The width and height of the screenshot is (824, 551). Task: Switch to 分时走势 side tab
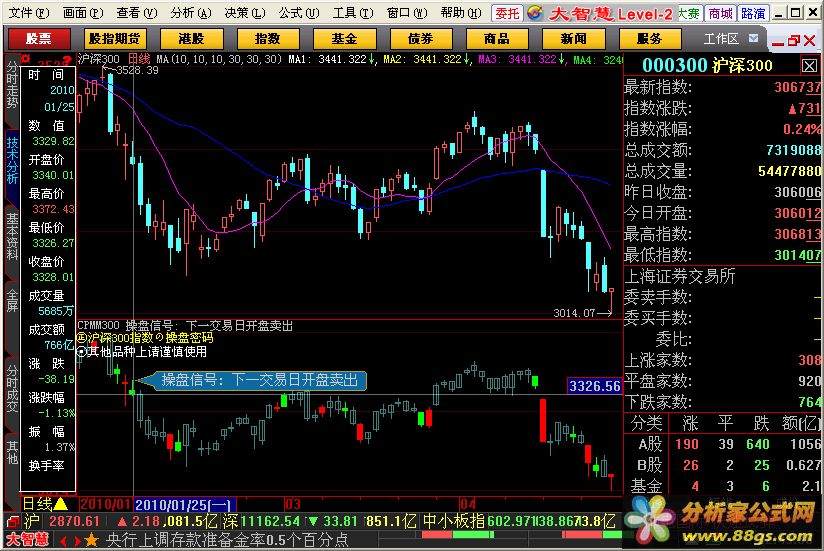[12, 86]
